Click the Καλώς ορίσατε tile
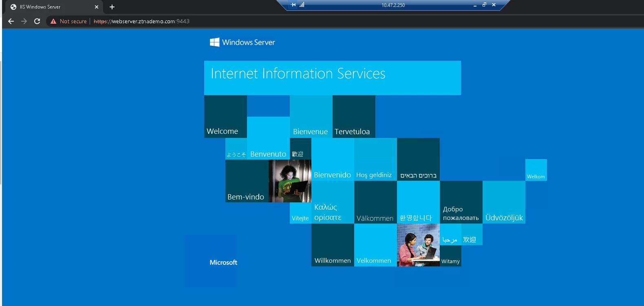The height and width of the screenshot is (306, 644). tap(333, 202)
